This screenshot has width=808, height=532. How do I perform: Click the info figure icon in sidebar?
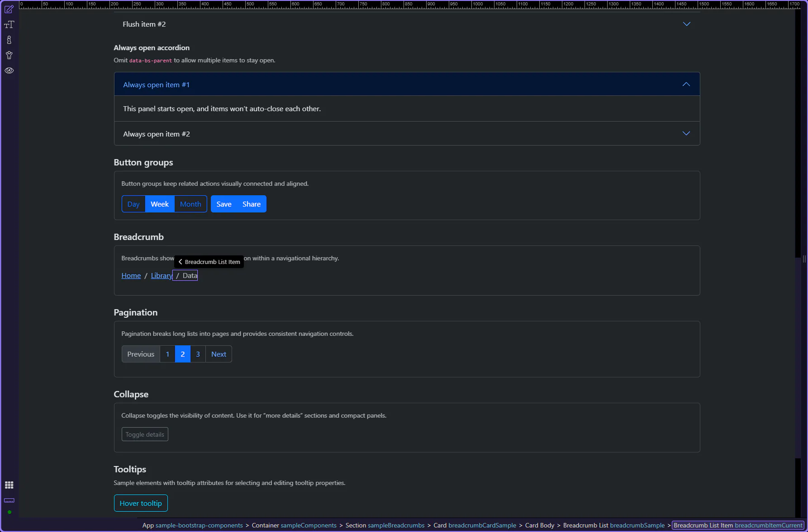[x=9, y=40]
